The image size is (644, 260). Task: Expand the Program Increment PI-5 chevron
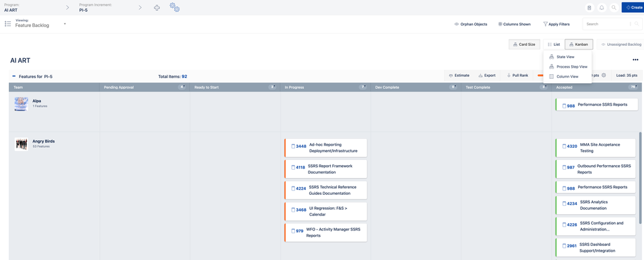click(140, 7)
